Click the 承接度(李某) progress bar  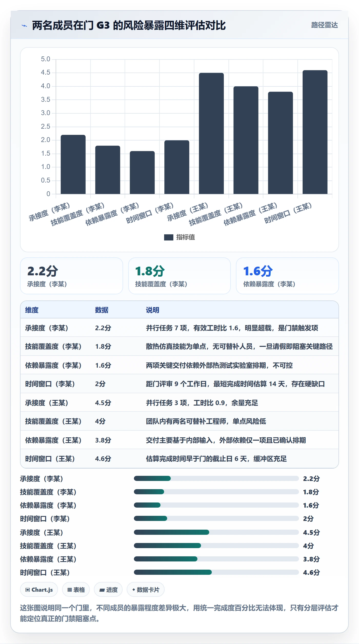tap(216, 478)
